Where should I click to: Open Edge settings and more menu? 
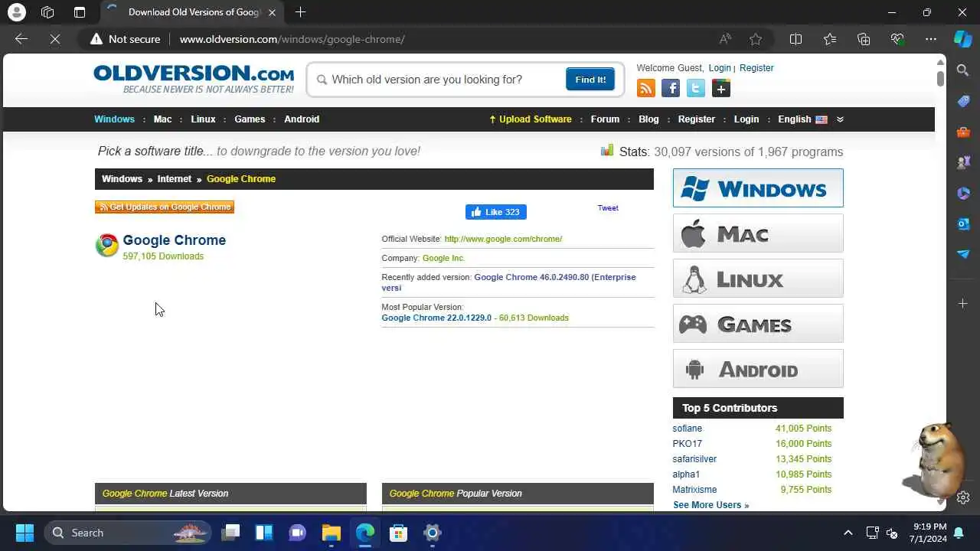(x=931, y=39)
